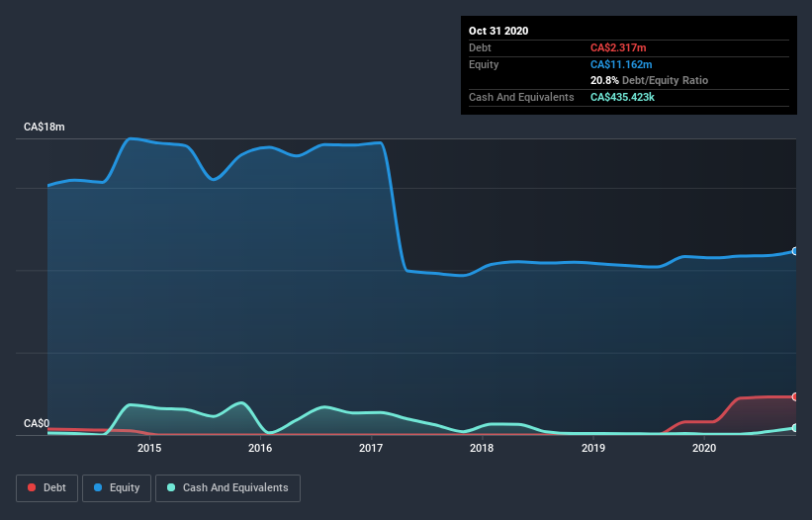
Task: Click the 2019 x-axis label
Action: click(x=593, y=448)
